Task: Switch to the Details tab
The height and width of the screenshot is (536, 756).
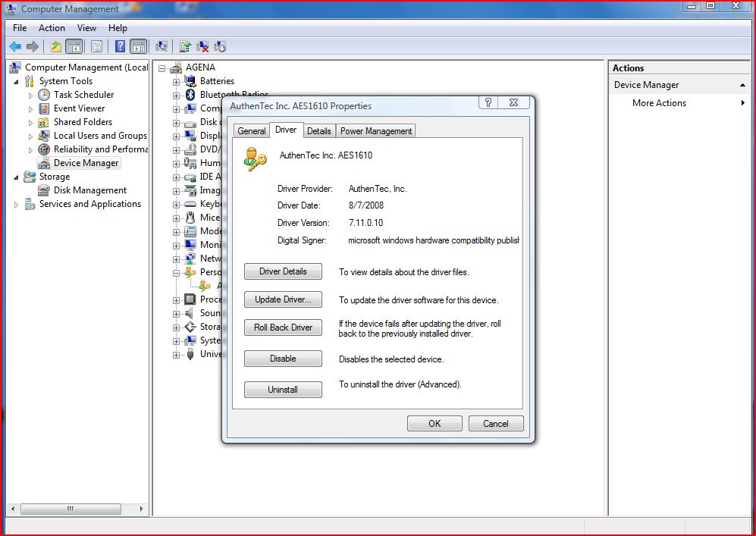Action: point(319,131)
